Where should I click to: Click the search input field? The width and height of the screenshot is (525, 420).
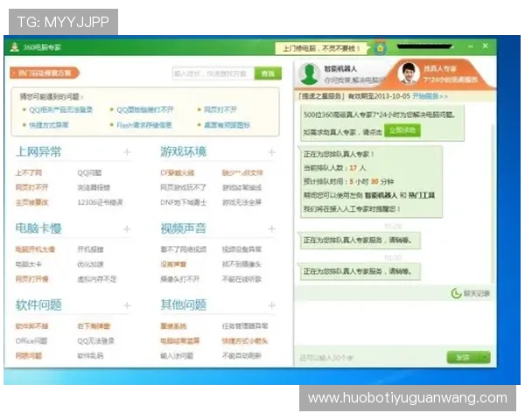tap(213, 73)
